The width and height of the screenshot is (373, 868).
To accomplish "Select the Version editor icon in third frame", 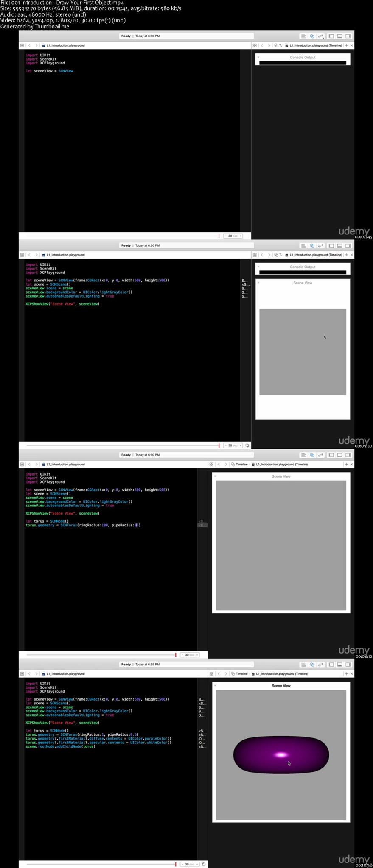I will coord(321,455).
